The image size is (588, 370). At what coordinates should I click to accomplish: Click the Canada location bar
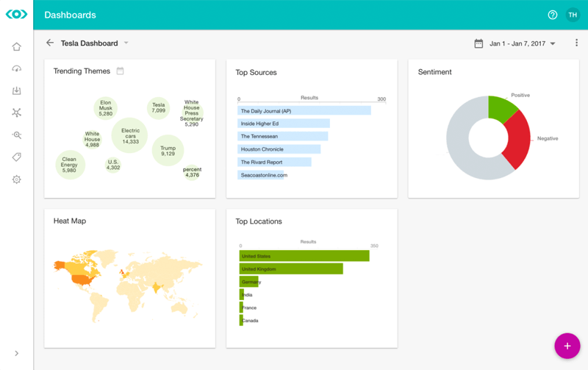tap(241, 320)
